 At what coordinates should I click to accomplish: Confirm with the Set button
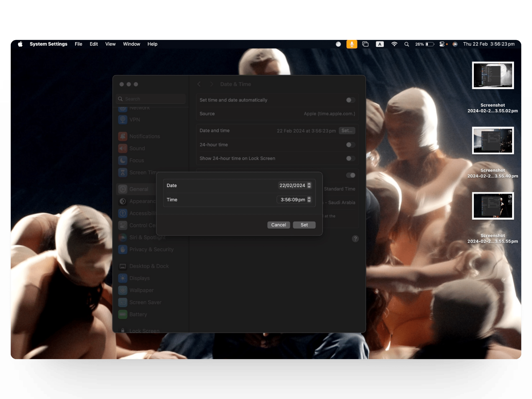(x=304, y=225)
